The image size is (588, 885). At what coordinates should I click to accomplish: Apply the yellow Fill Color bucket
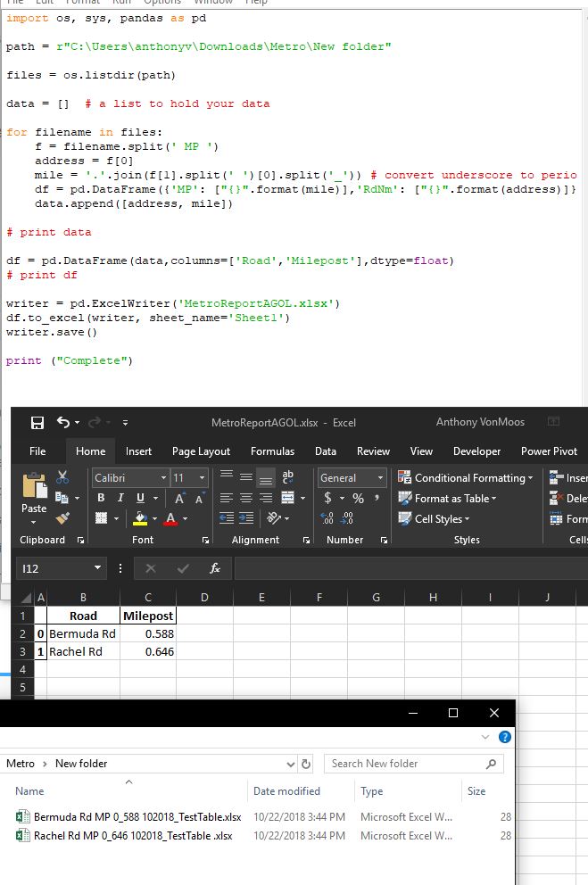(140, 518)
